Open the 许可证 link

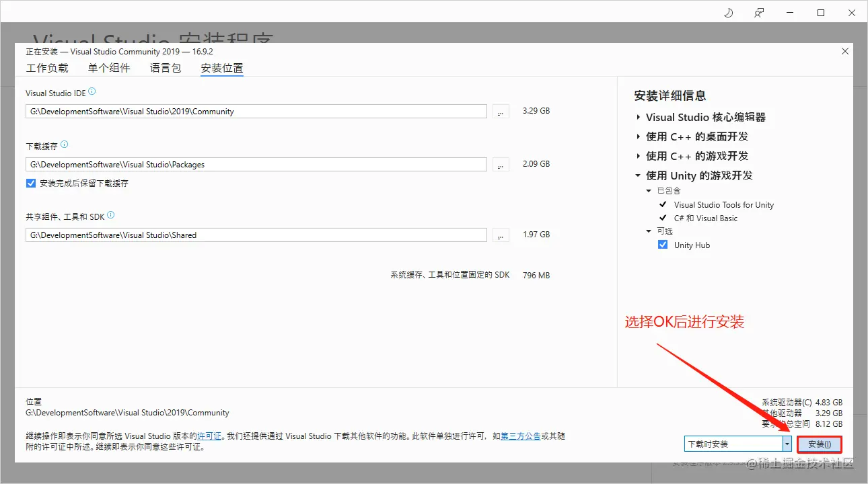209,436
